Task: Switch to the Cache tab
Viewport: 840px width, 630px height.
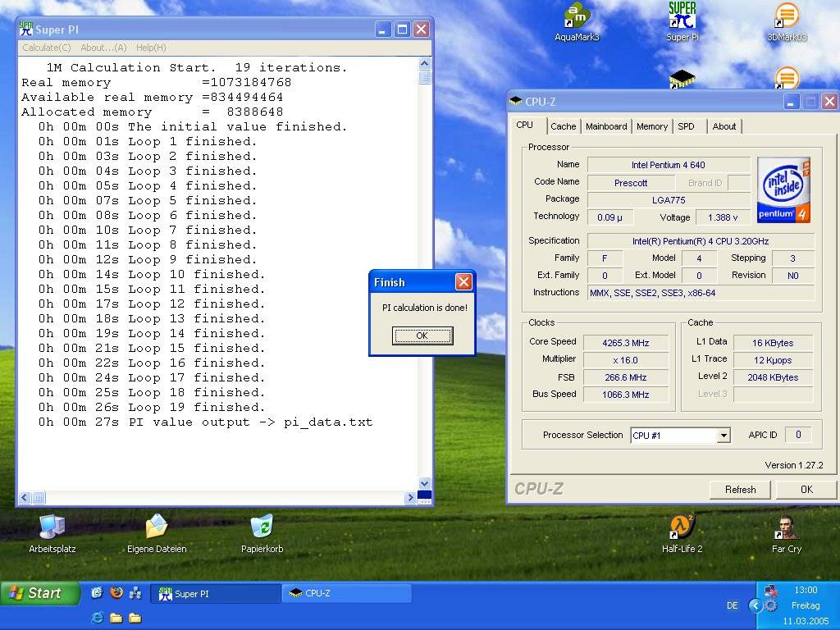Action: [x=563, y=126]
